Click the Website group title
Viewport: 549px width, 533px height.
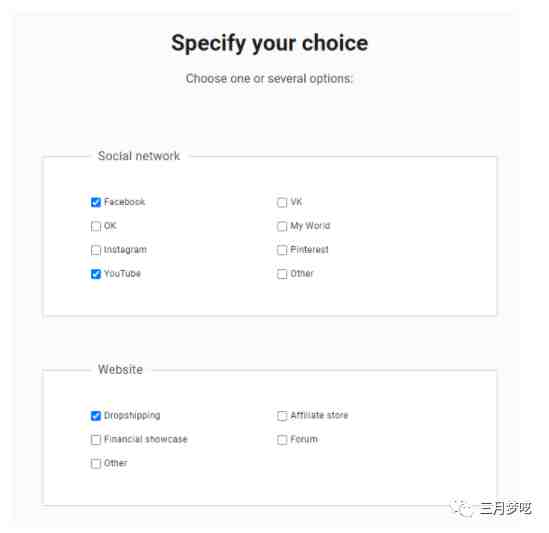pos(120,369)
